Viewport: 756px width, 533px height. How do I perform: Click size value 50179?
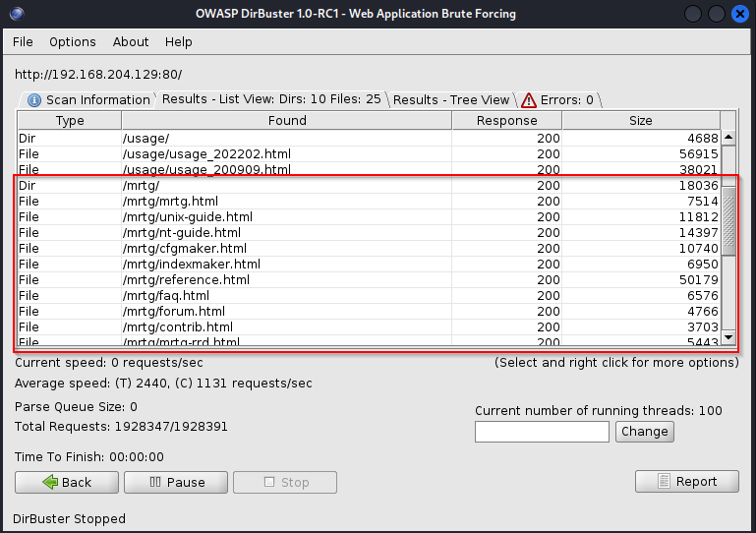[x=699, y=279]
